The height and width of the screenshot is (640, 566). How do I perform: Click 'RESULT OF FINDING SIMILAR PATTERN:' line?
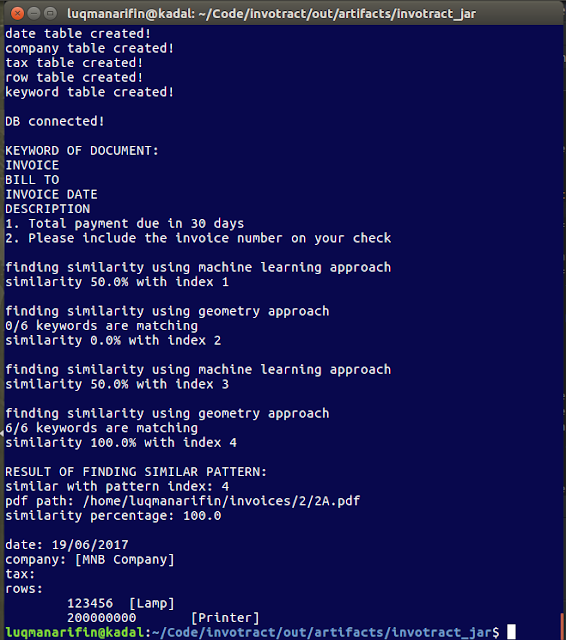(136, 472)
